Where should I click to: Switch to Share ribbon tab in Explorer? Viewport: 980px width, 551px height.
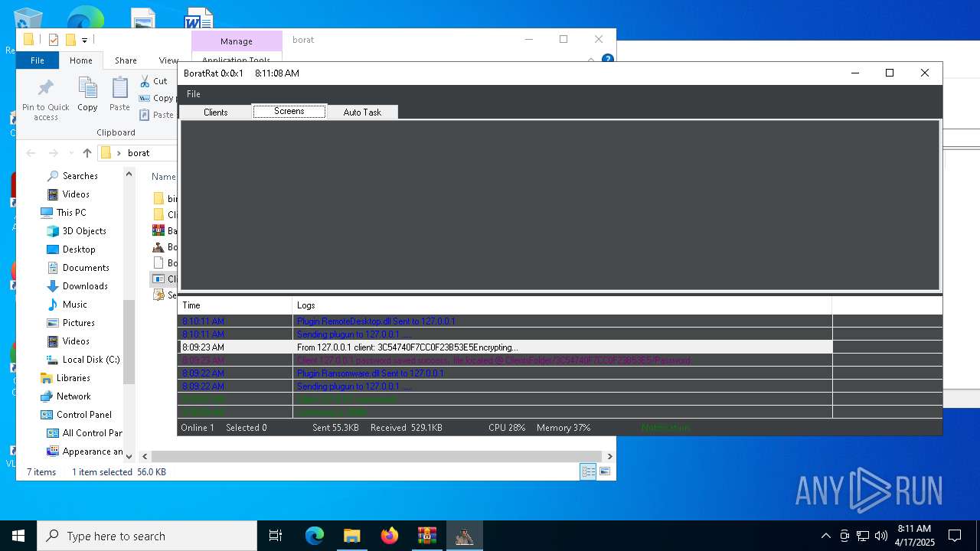[126, 60]
